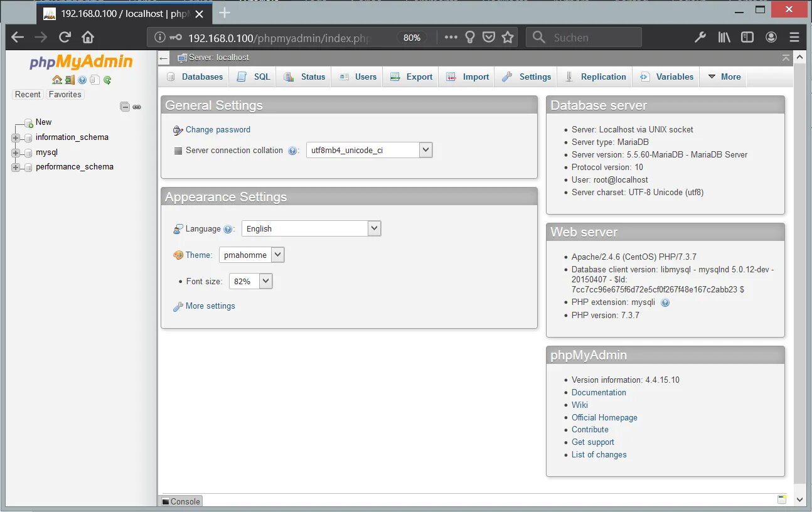812x512 pixels.
Task: Open the Documentation link
Action: 599,393
